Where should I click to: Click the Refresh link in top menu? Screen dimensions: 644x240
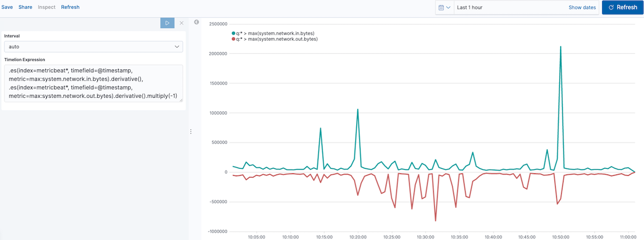[x=70, y=7]
